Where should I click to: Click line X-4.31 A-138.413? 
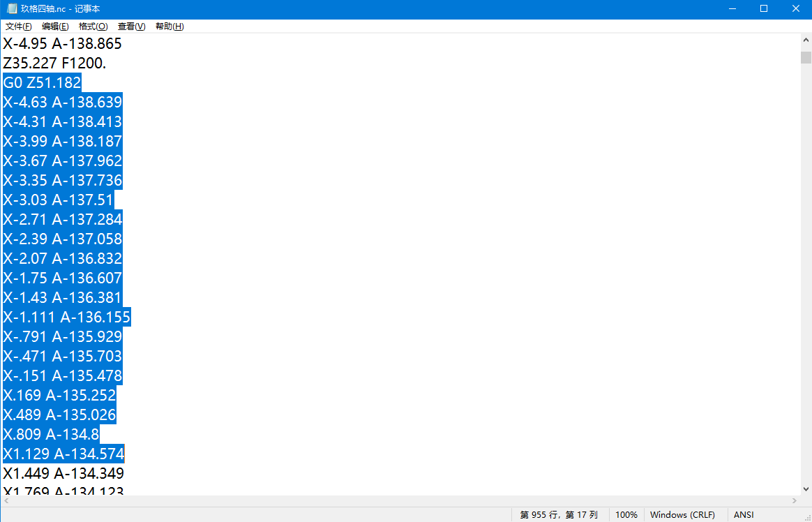point(62,121)
